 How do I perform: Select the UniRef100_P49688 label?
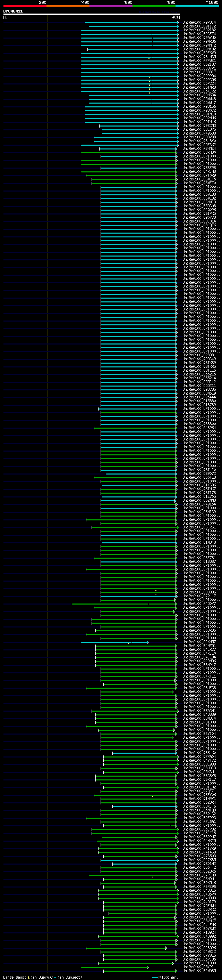pyautogui.click(x=199, y=133)
